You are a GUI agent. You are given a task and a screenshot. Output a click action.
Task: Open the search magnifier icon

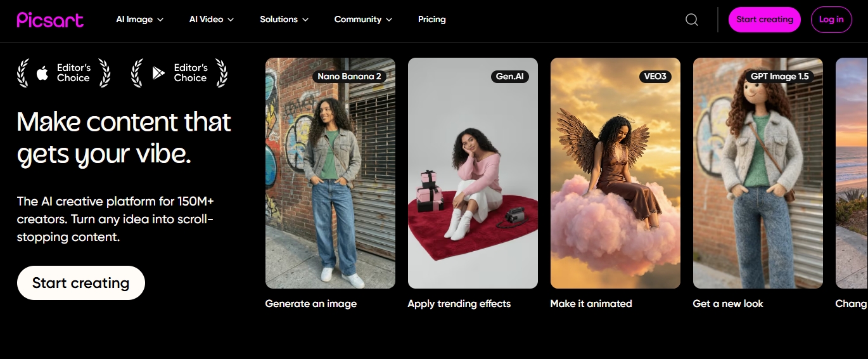point(692,20)
